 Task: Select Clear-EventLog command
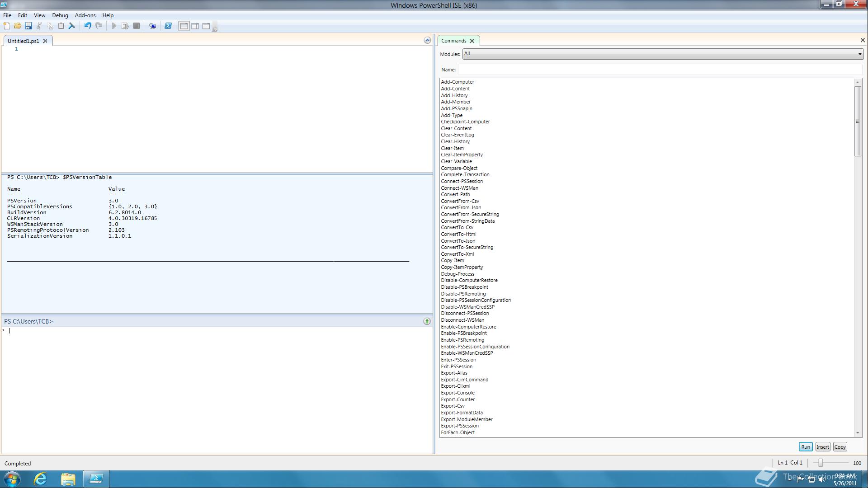coord(458,135)
